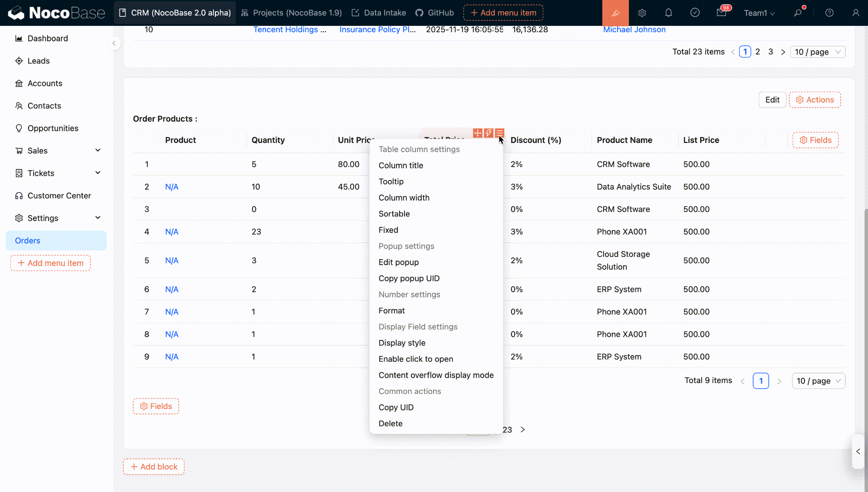Click the drag-move icon on Total Price column

click(478, 133)
